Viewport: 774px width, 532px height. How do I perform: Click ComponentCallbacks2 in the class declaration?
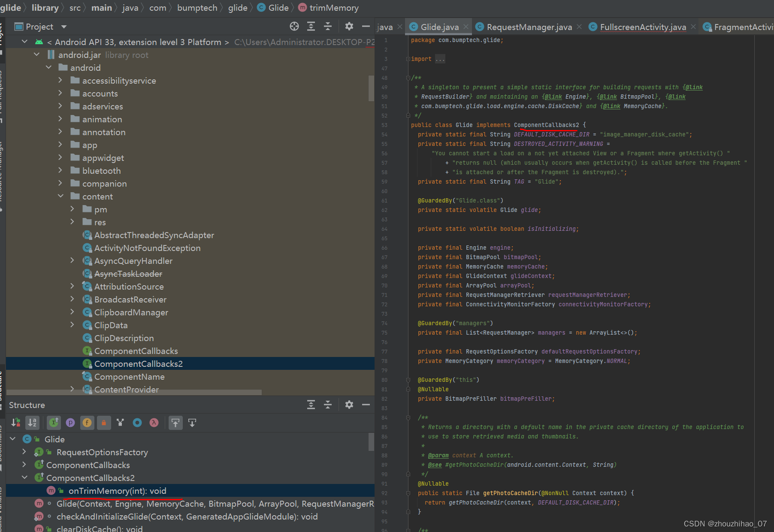pyautogui.click(x=547, y=125)
